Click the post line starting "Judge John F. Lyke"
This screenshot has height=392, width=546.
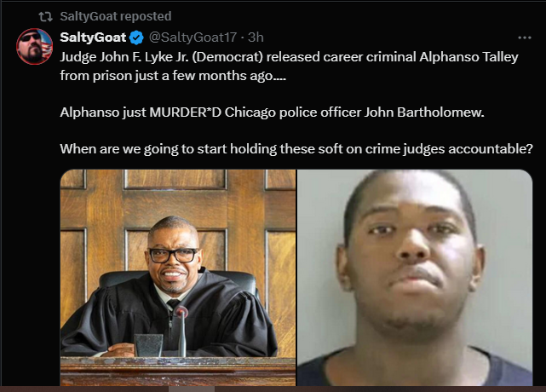[x=289, y=57]
